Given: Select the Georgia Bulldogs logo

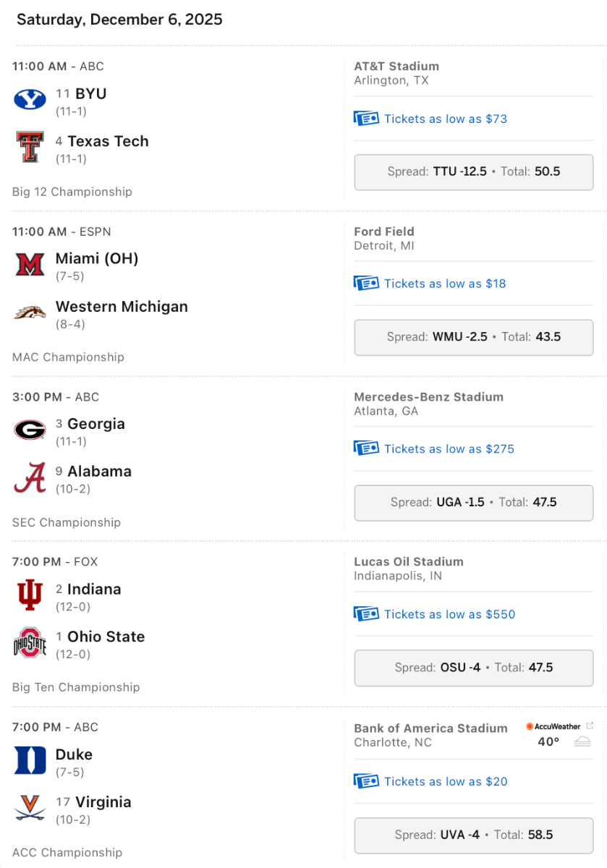Looking at the screenshot, I should pyautogui.click(x=30, y=430).
